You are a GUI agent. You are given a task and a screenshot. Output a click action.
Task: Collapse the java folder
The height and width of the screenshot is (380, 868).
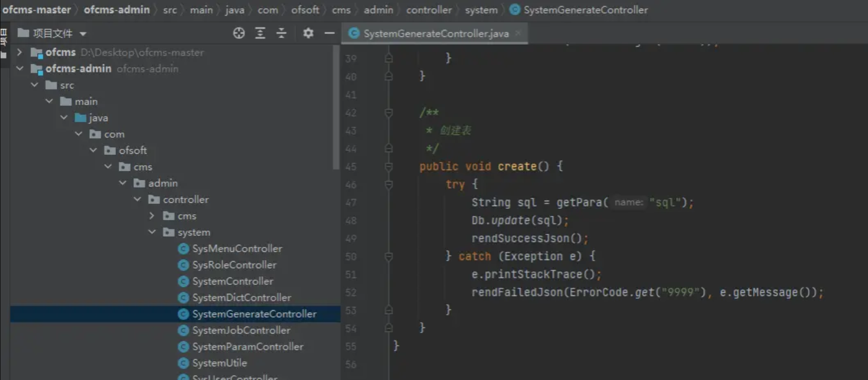(64, 118)
